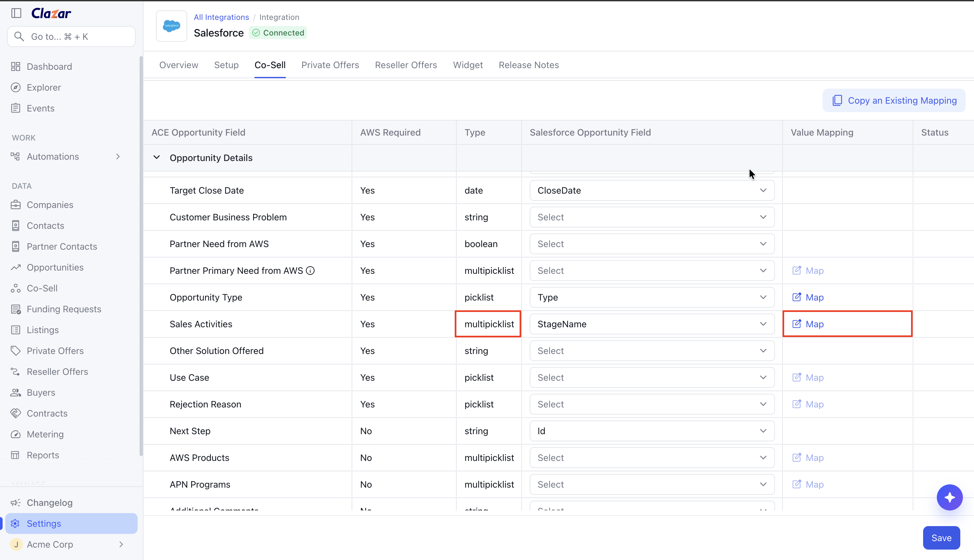This screenshot has width=974, height=560.
Task: Click the Automations workflow icon
Action: pyautogui.click(x=15, y=156)
